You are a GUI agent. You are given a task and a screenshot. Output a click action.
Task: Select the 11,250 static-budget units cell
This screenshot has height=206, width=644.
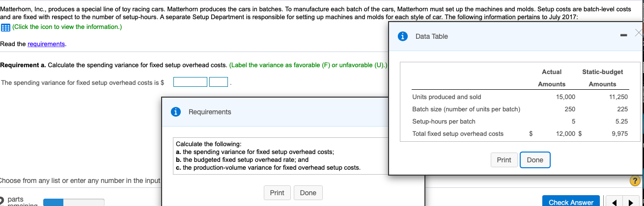pyautogui.click(x=618, y=97)
